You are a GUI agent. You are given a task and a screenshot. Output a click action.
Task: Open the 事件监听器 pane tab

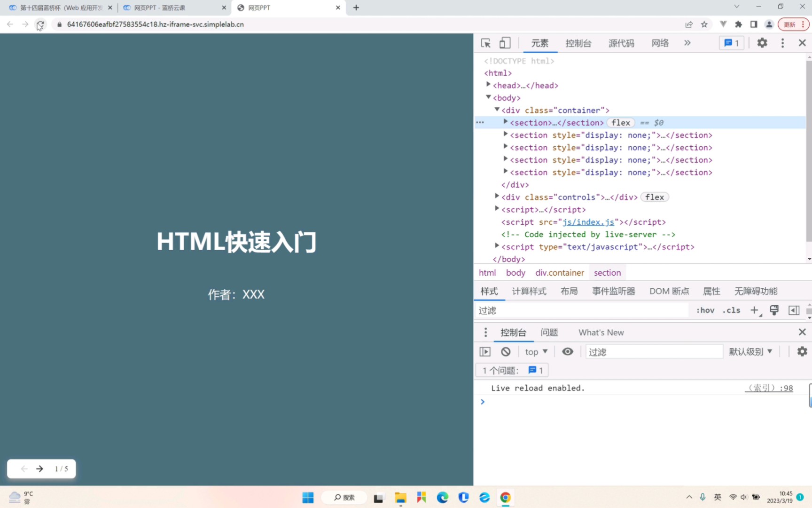(613, 291)
